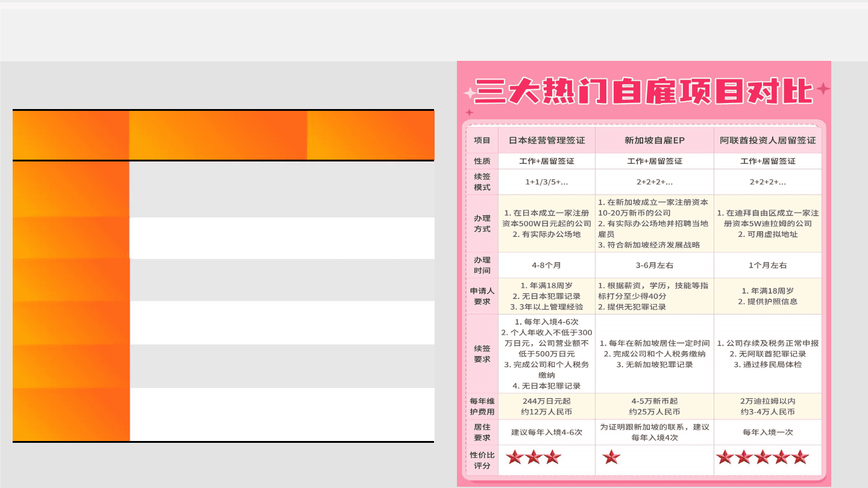Click the 每年入境一次 residence cell

tap(768, 432)
